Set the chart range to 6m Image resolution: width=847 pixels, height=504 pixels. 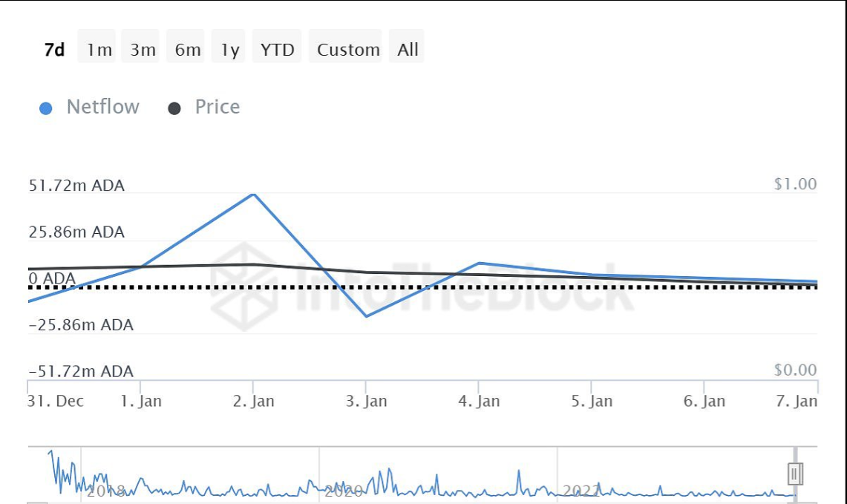[x=188, y=50]
